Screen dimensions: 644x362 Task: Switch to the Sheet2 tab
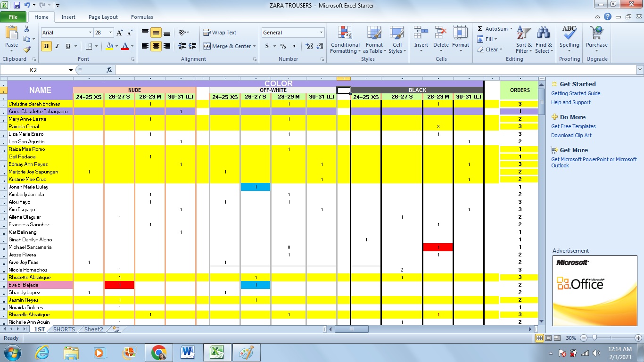pos(93,329)
